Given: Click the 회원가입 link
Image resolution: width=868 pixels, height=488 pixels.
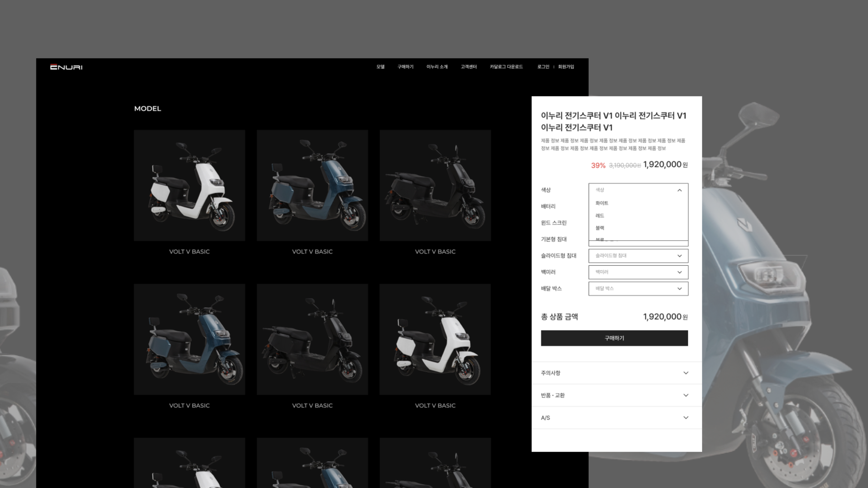Looking at the screenshot, I should point(566,67).
